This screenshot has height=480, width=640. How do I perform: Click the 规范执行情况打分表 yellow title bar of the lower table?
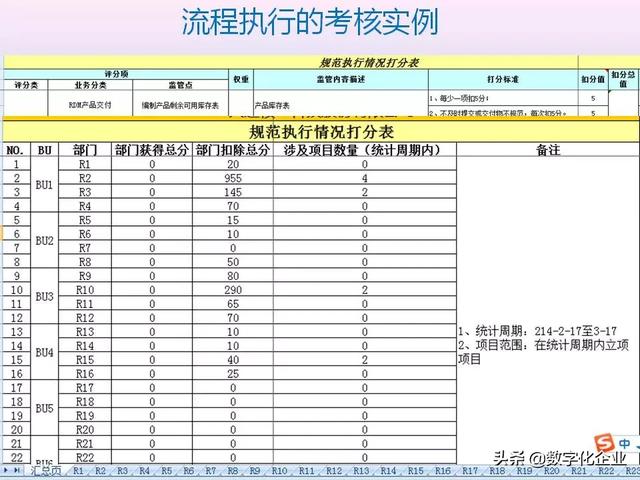(x=321, y=132)
